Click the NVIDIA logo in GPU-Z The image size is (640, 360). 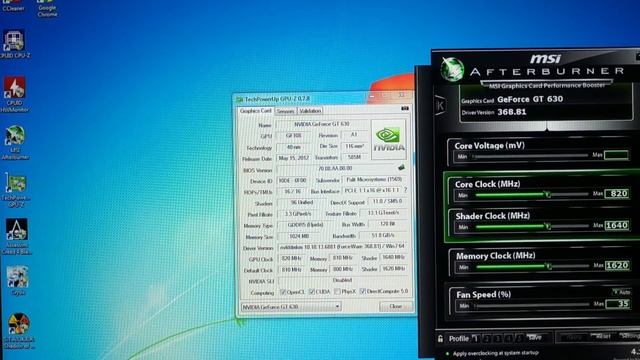389,140
